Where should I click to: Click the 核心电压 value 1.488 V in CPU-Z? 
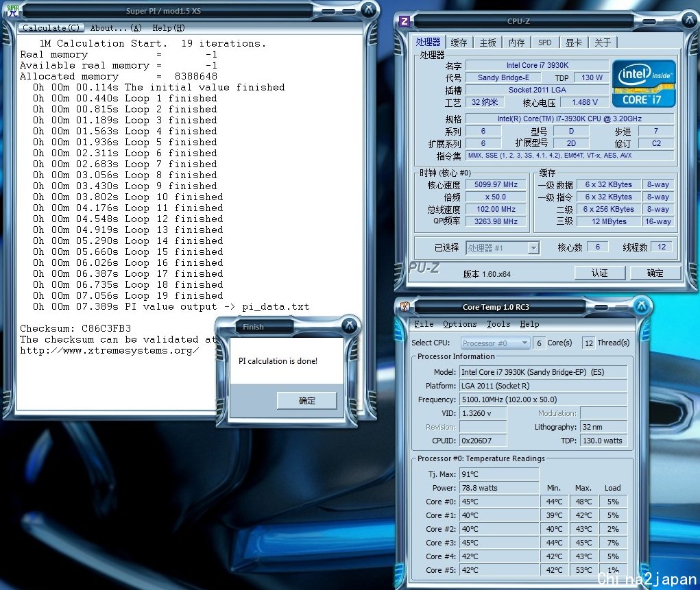click(584, 102)
